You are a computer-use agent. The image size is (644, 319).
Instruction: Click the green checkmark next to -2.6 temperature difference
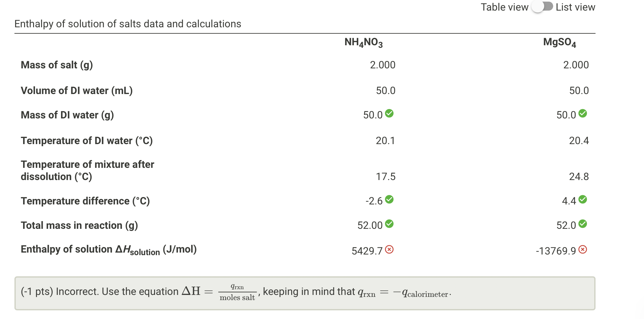(390, 199)
